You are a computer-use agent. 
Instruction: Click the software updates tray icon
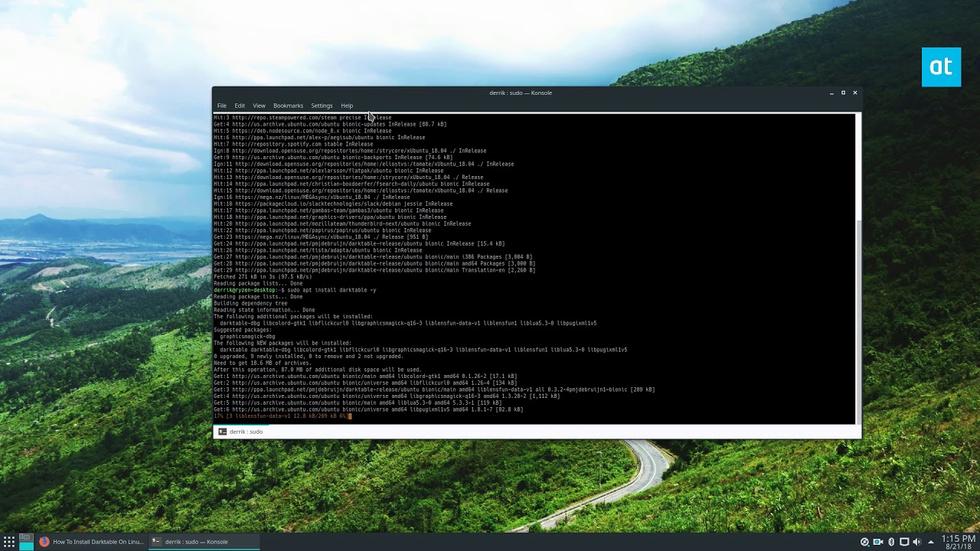pos(864,542)
